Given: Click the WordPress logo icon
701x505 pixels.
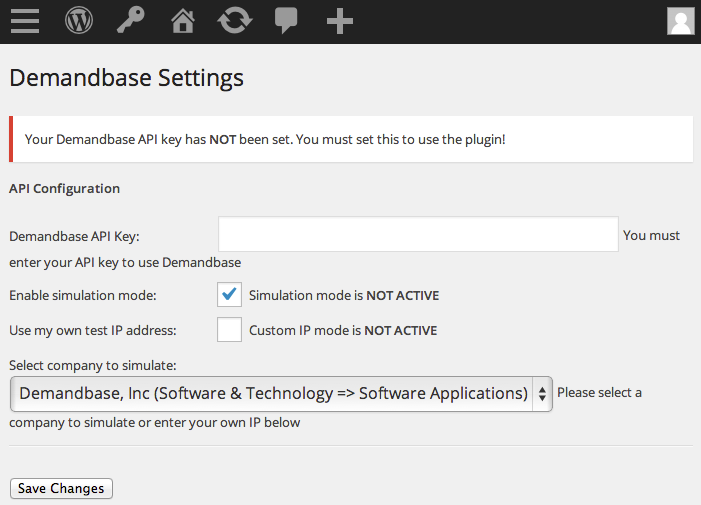Looking at the screenshot, I should (x=79, y=21).
